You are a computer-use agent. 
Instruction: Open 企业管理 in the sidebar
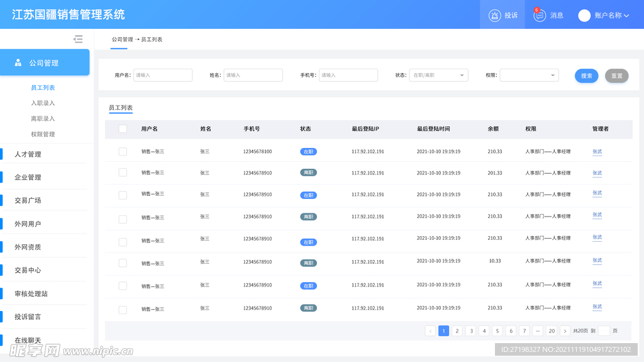coord(28,178)
